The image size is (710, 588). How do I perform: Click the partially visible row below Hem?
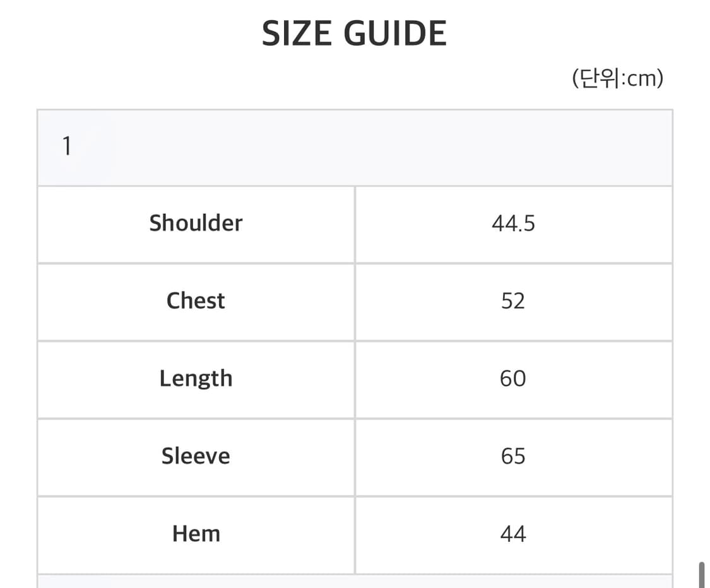point(353,582)
